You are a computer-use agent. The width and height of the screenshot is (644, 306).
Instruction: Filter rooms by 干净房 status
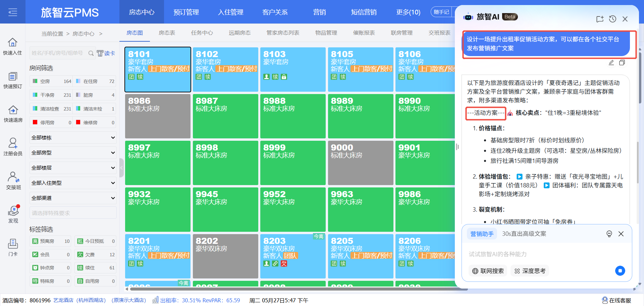51,95
